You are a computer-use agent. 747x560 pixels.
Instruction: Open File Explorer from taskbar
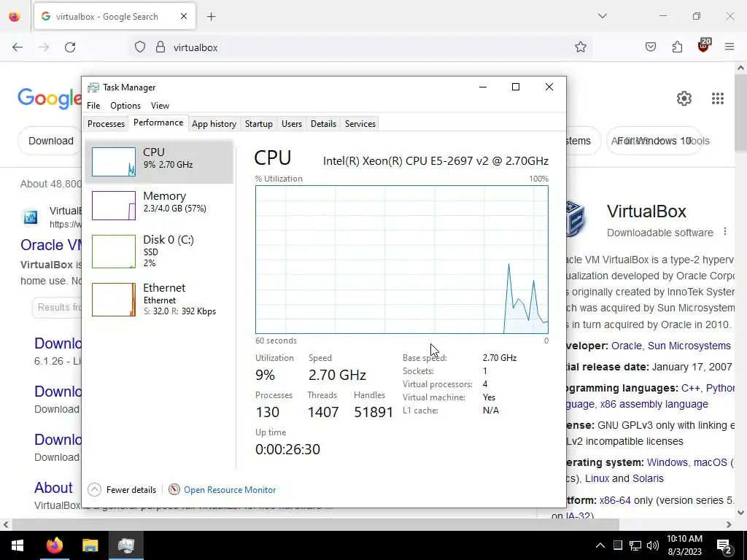(x=90, y=545)
